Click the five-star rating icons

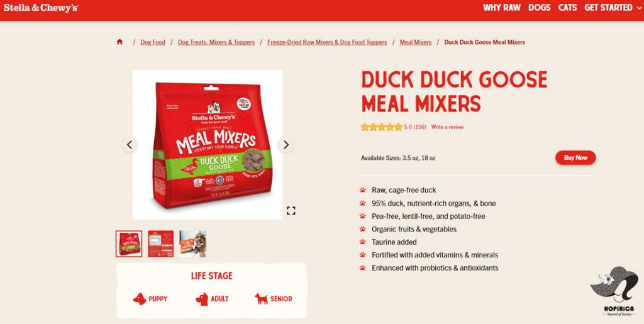pos(382,127)
